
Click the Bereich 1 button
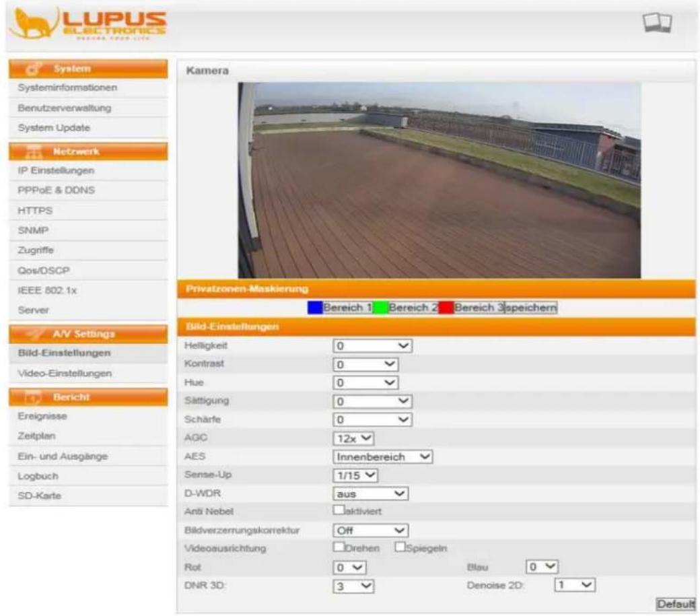[348, 308]
